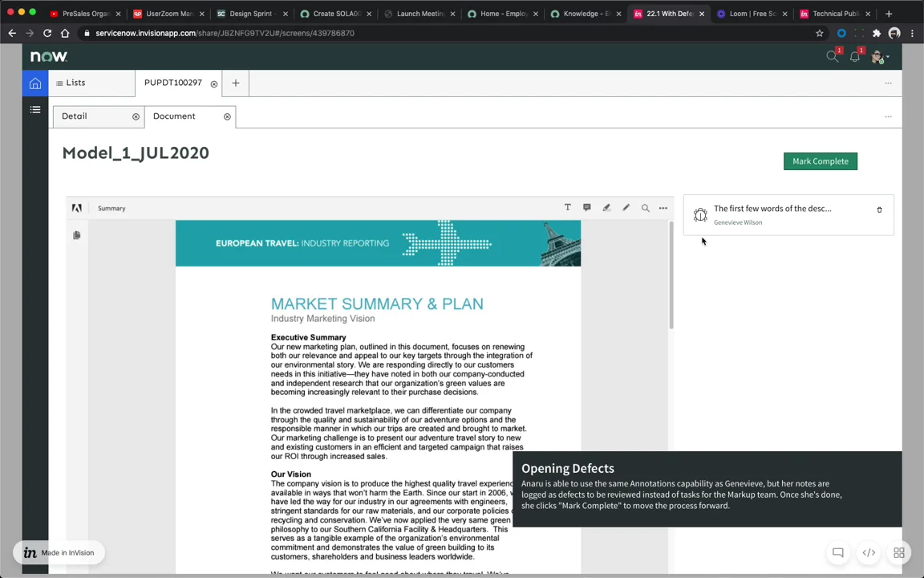The height and width of the screenshot is (578, 924).
Task: Add a new tab with plus button
Action: tap(236, 83)
